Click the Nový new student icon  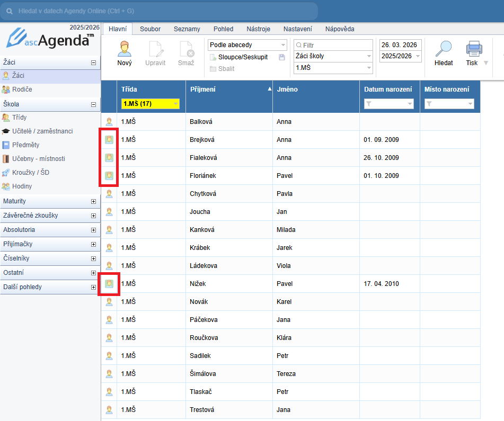coord(125,49)
